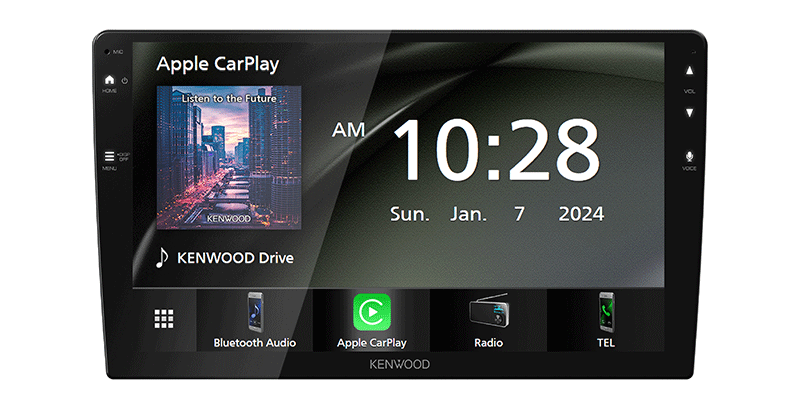
Task: Open the all-apps grid icon
Action: [x=164, y=319]
